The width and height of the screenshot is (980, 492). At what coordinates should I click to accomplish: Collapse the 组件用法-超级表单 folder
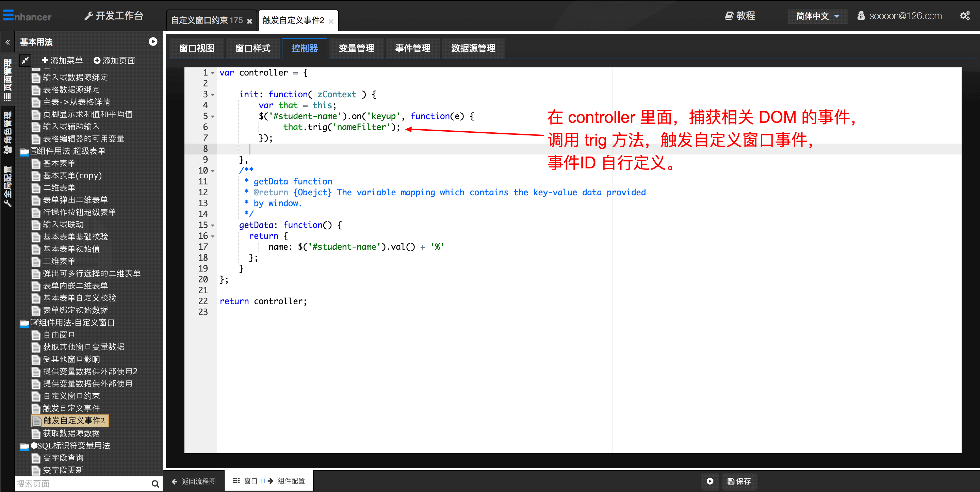tap(24, 151)
